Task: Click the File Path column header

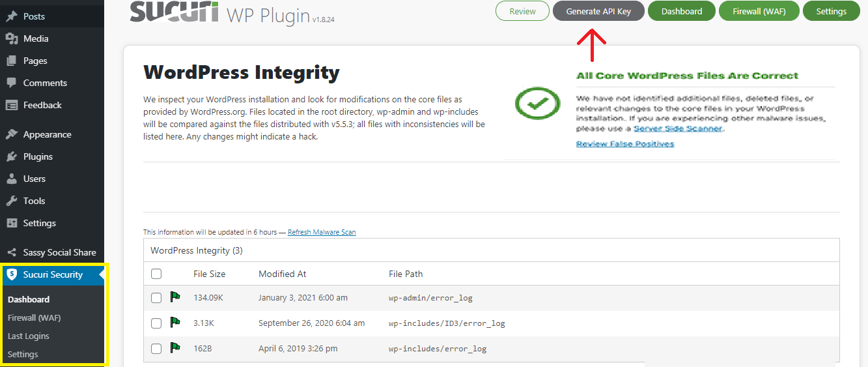Action: pos(406,274)
